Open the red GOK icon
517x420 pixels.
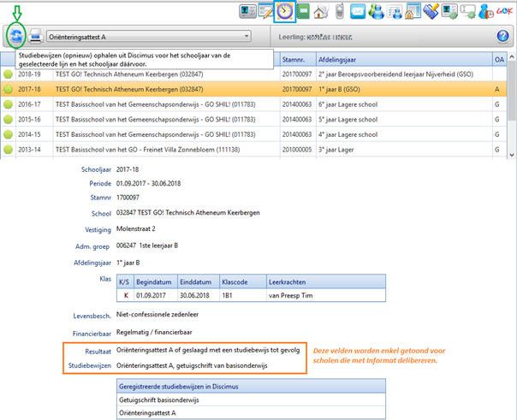tap(505, 11)
